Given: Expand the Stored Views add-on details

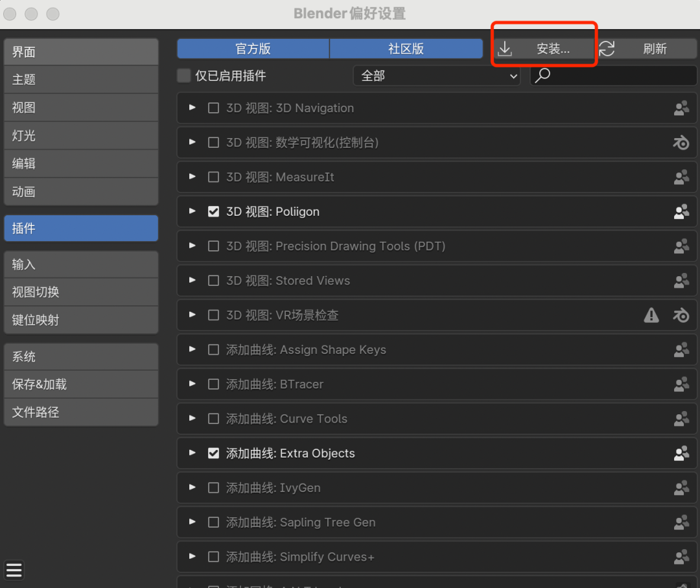Looking at the screenshot, I should tap(192, 281).
